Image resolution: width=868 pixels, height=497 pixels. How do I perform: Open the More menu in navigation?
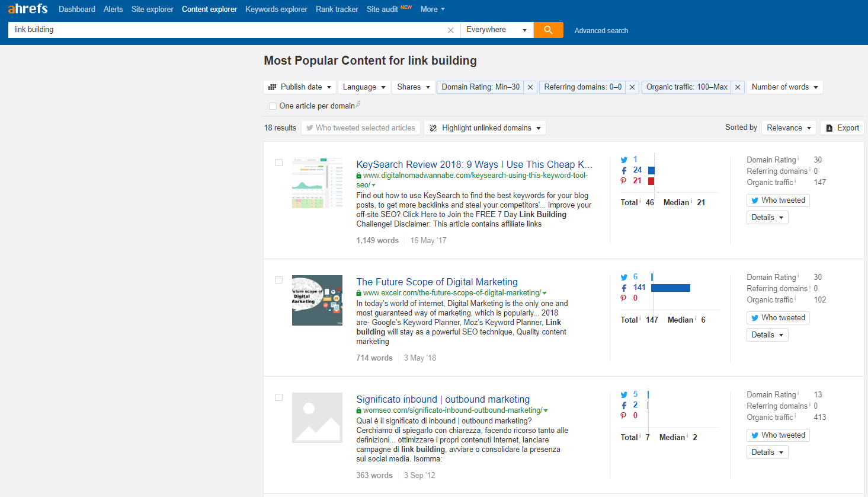tap(433, 9)
